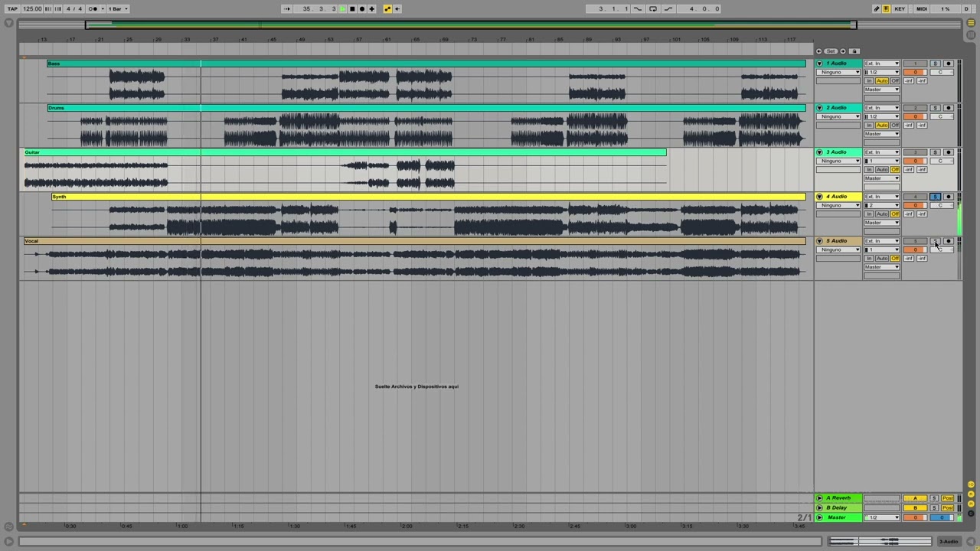Toggle the overdub plus button
The height and width of the screenshot is (551, 980).
point(372,8)
